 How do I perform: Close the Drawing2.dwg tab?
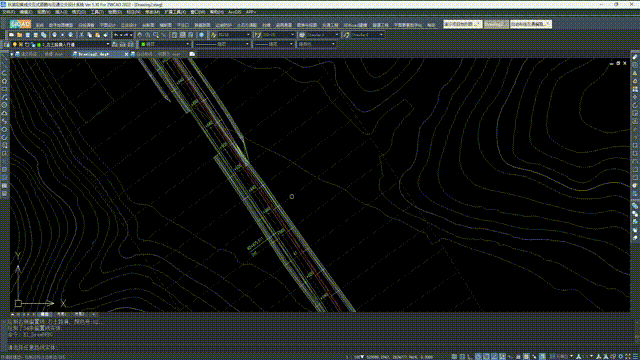coord(126,54)
